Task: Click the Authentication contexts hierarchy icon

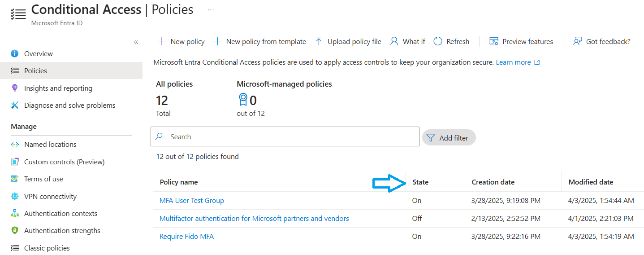Action: [x=15, y=213]
